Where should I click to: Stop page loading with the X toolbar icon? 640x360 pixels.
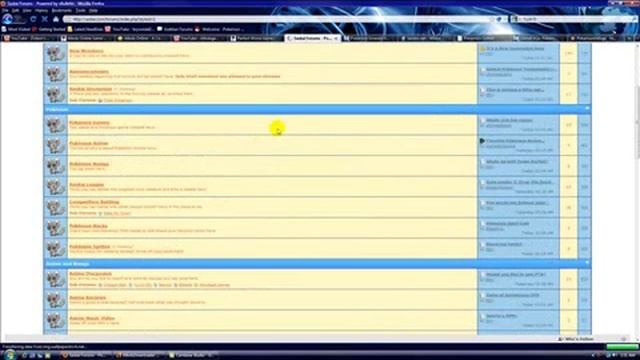point(45,19)
